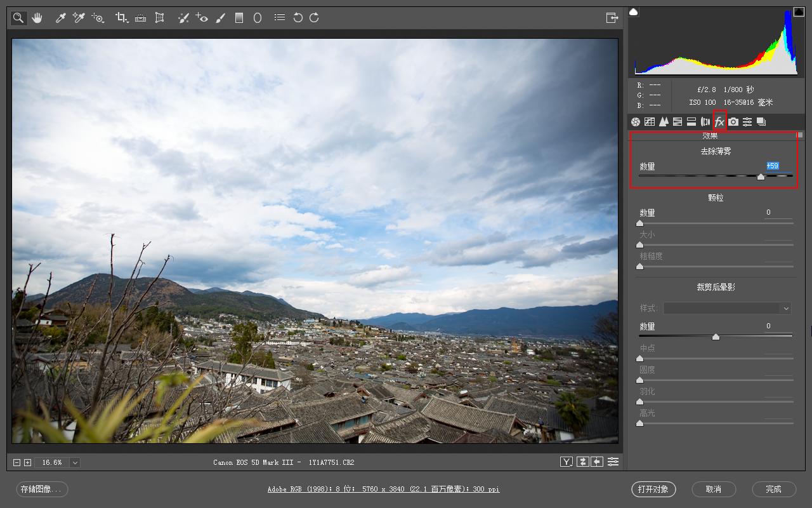The height and width of the screenshot is (508, 812).
Task: Open the zoom level dropdown
Action: 75,462
